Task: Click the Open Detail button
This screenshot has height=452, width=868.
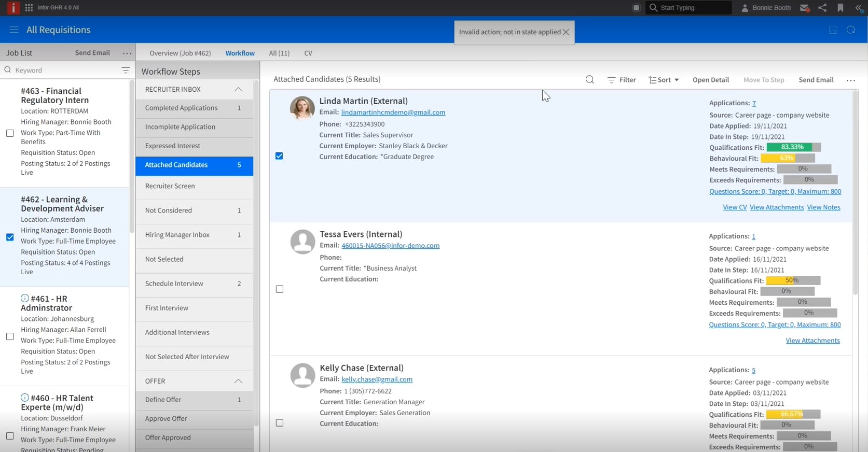Action: pos(710,80)
